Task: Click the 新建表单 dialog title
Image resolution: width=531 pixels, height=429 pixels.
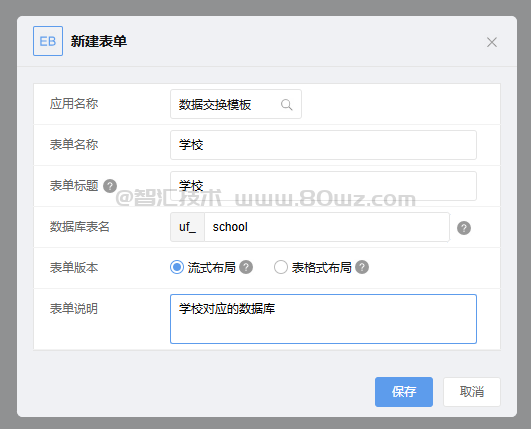Action: point(99,41)
